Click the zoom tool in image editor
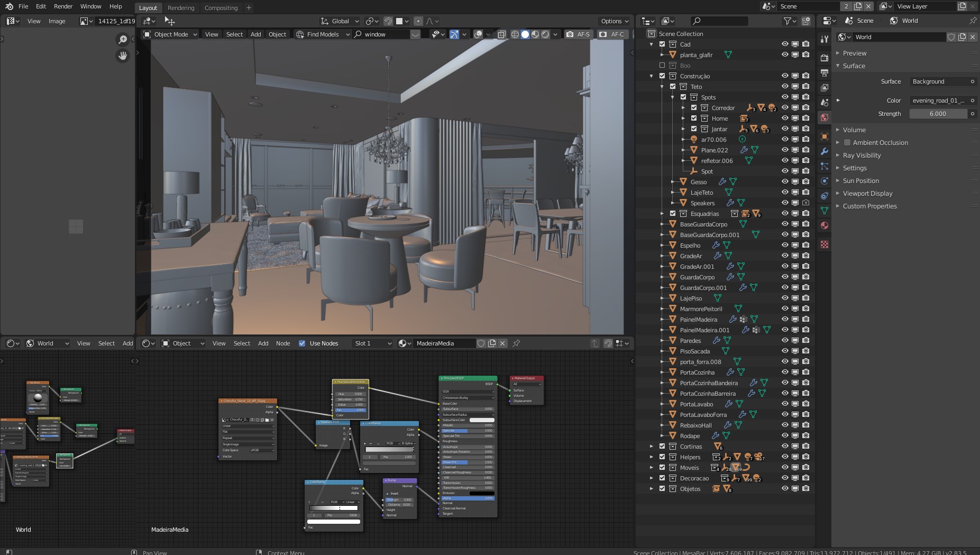The width and height of the screenshot is (980, 555). pyautogui.click(x=123, y=40)
